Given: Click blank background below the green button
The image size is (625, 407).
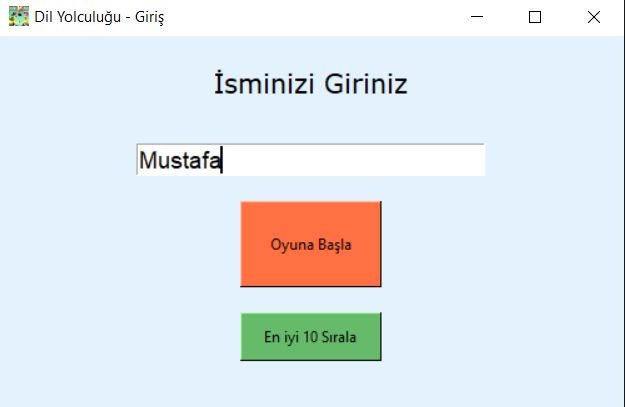Looking at the screenshot, I should point(310,384).
